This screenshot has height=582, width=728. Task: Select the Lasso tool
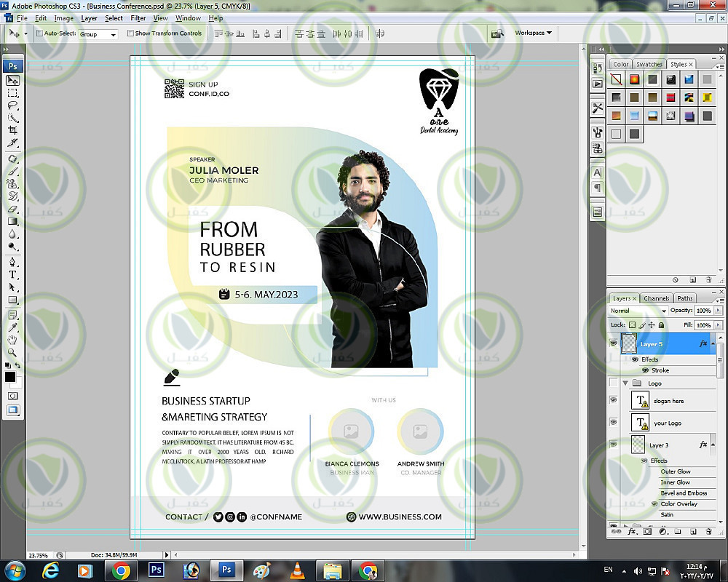12,105
